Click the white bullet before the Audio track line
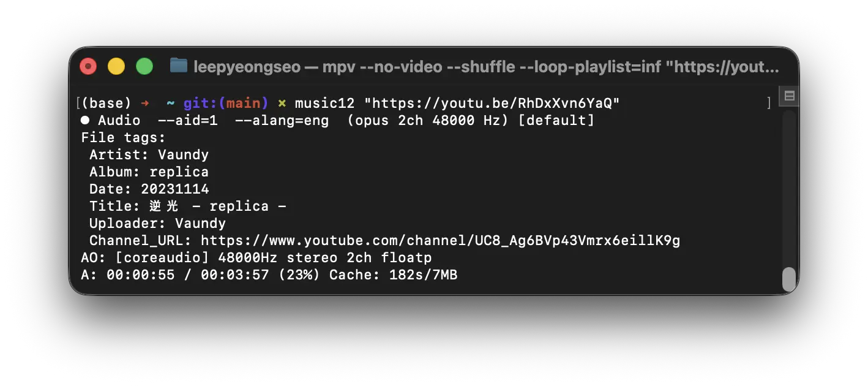 coord(85,121)
